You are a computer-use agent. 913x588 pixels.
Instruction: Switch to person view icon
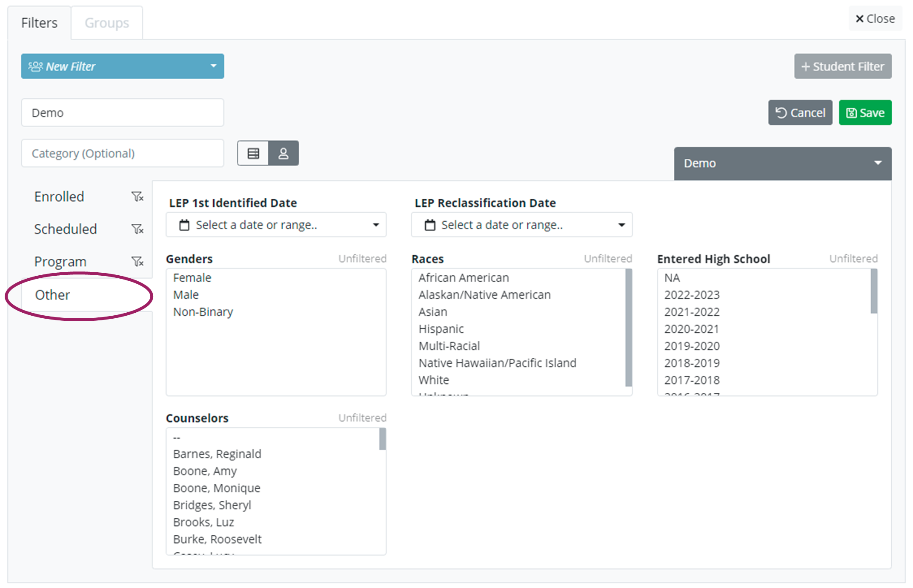click(x=283, y=154)
